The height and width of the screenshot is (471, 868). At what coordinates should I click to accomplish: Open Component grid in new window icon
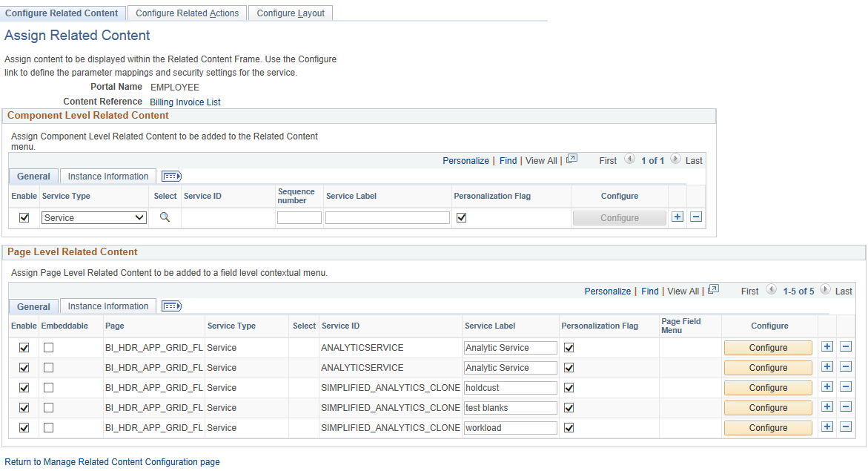click(x=572, y=159)
